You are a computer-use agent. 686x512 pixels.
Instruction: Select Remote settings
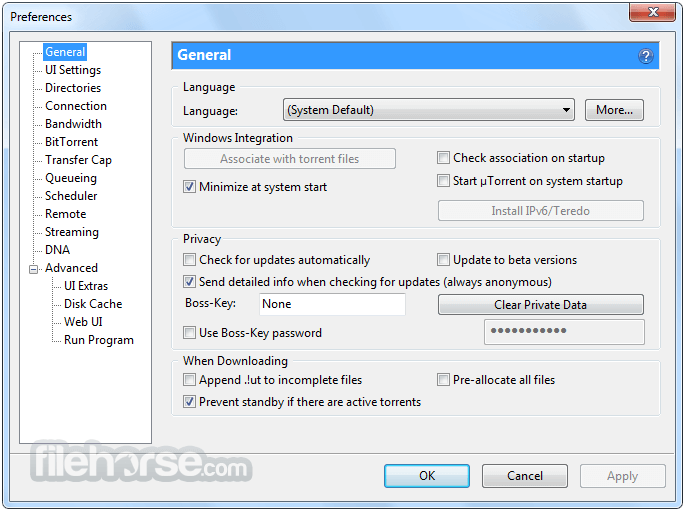pos(66,214)
